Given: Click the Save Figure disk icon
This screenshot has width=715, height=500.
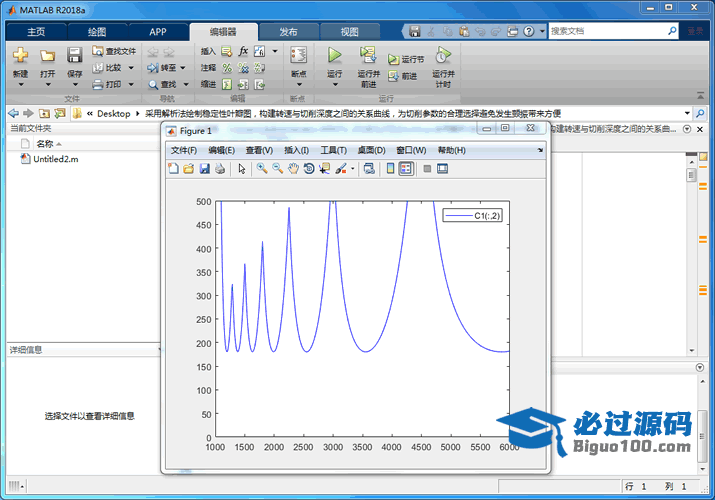Looking at the screenshot, I should 205,169.
